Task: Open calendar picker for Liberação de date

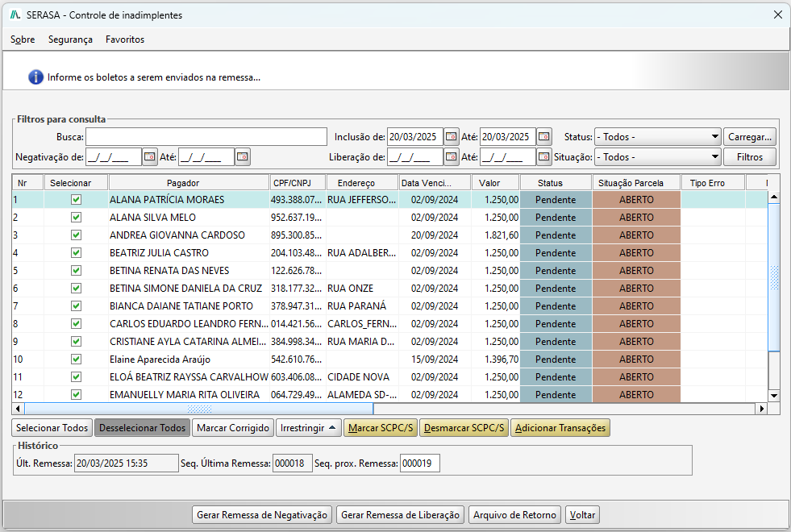Action: coord(451,157)
